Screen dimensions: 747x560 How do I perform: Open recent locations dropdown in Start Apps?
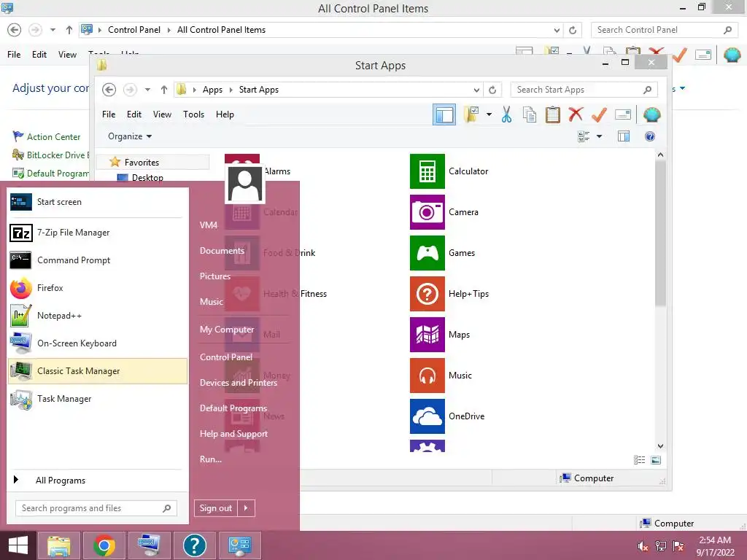pos(147,90)
